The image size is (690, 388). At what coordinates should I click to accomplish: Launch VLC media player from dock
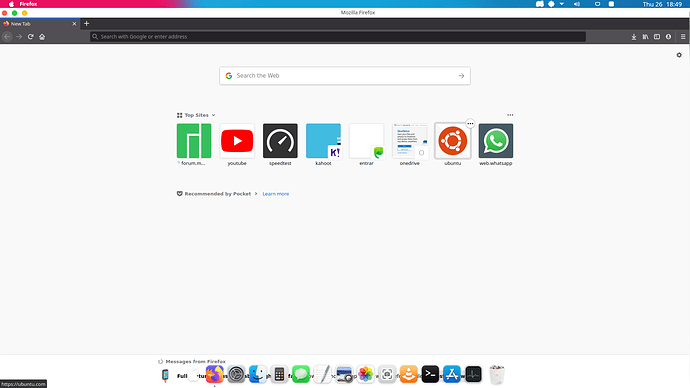pos(408,374)
